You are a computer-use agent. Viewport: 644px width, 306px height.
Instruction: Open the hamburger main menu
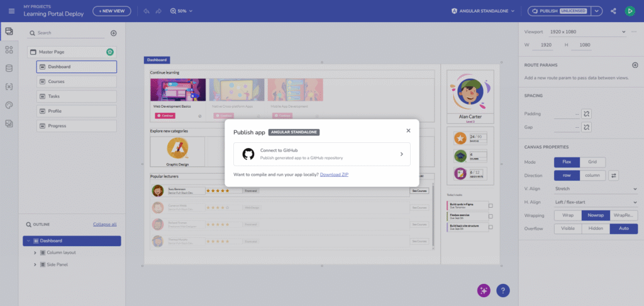(x=11, y=11)
